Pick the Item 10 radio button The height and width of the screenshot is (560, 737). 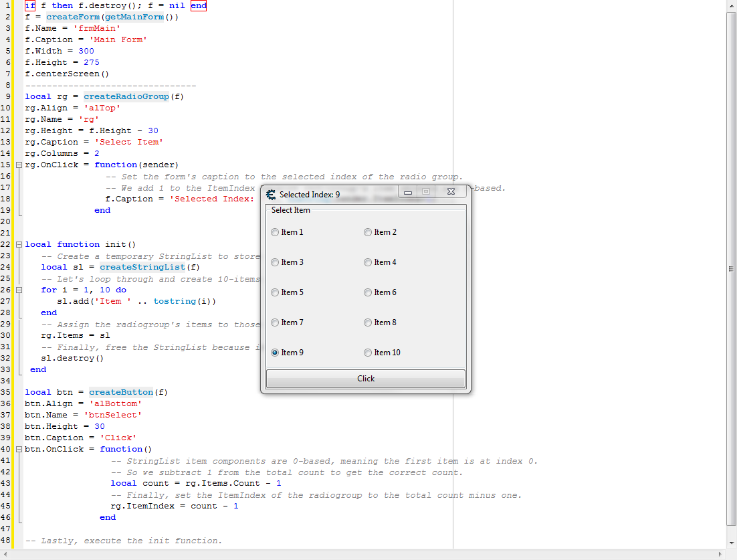[x=368, y=353]
